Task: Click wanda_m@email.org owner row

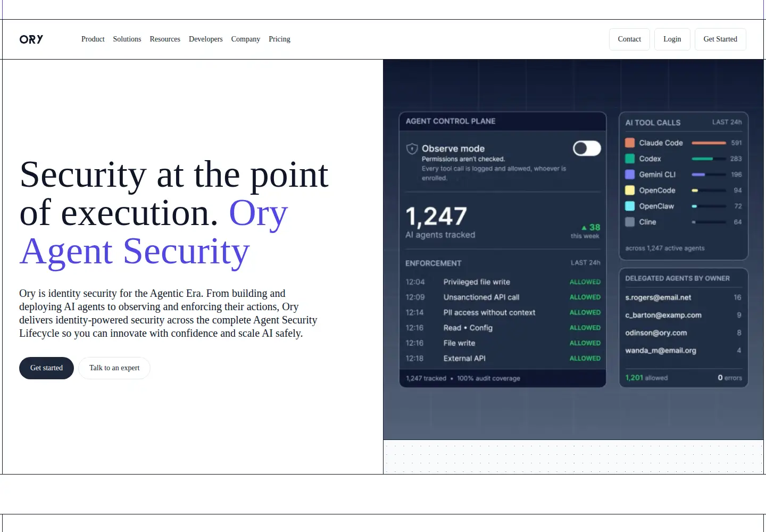Action: (x=683, y=351)
